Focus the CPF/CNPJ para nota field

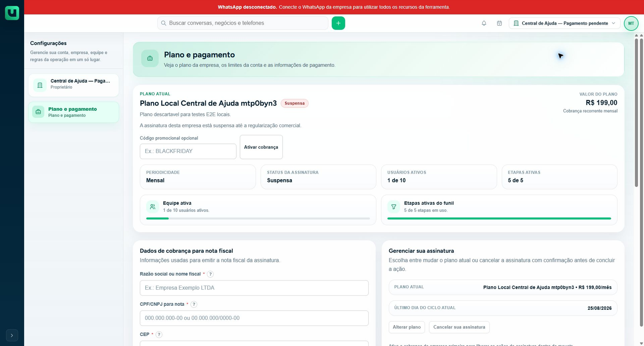254,318
